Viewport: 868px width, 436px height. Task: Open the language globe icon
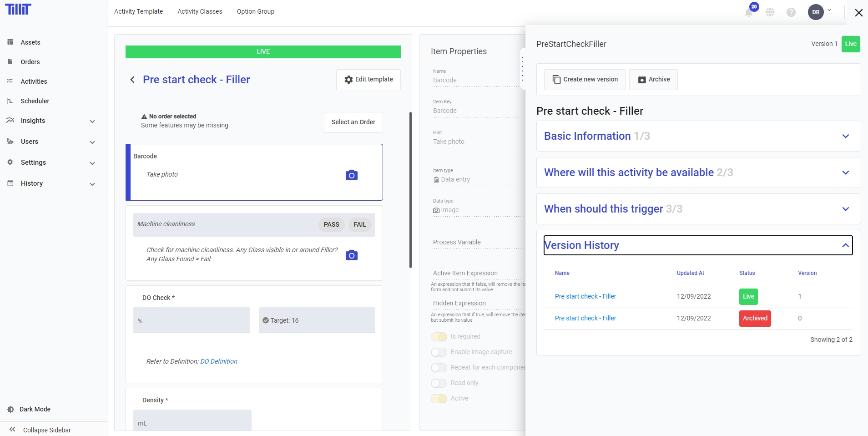click(x=770, y=12)
